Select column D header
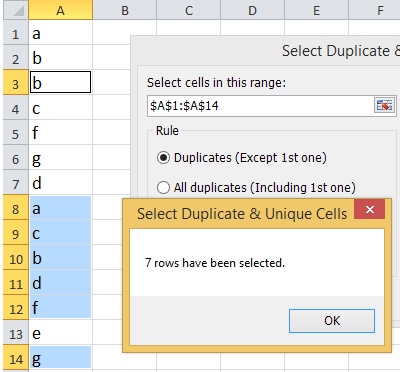Image resolution: width=400 pixels, height=372 pixels. point(252,10)
